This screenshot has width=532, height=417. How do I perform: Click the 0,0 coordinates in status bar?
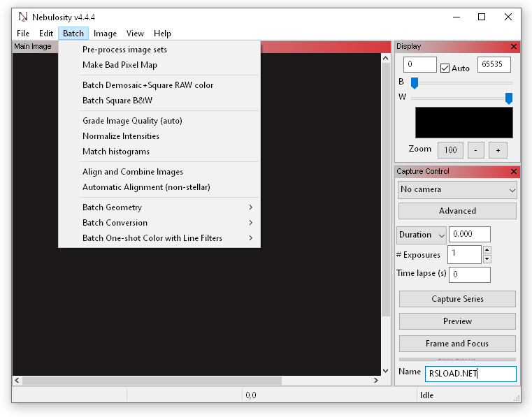point(251,395)
